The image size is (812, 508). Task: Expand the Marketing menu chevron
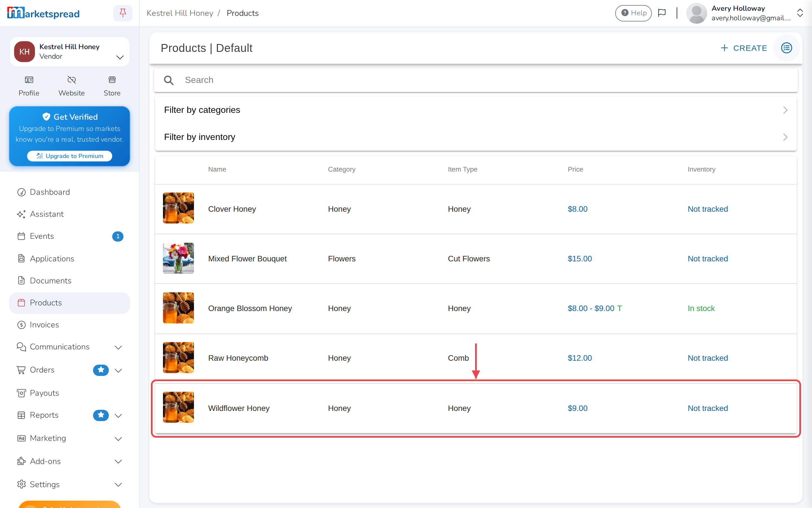point(118,439)
